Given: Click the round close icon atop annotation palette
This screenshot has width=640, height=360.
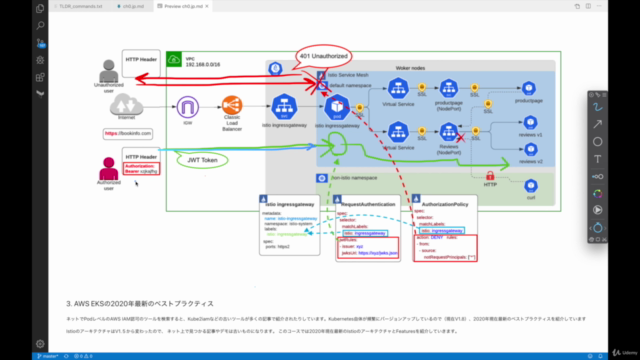Looking at the screenshot, I should click(x=591, y=95).
